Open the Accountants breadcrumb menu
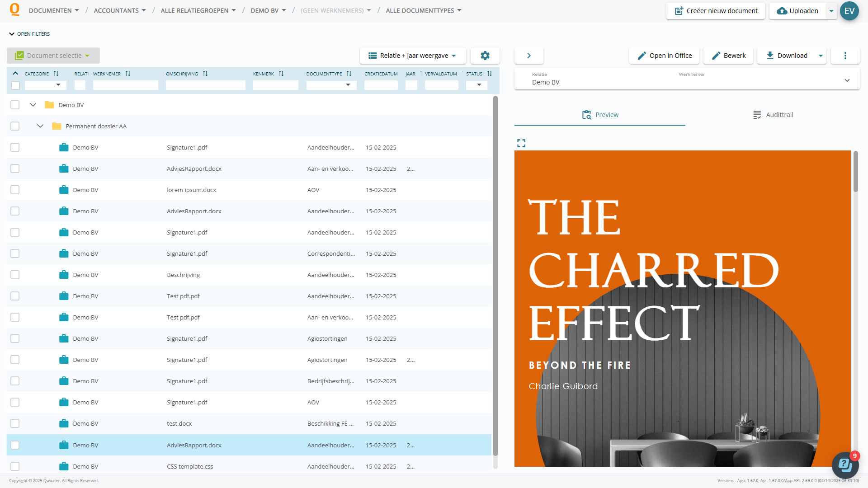The image size is (868, 488). point(119,10)
